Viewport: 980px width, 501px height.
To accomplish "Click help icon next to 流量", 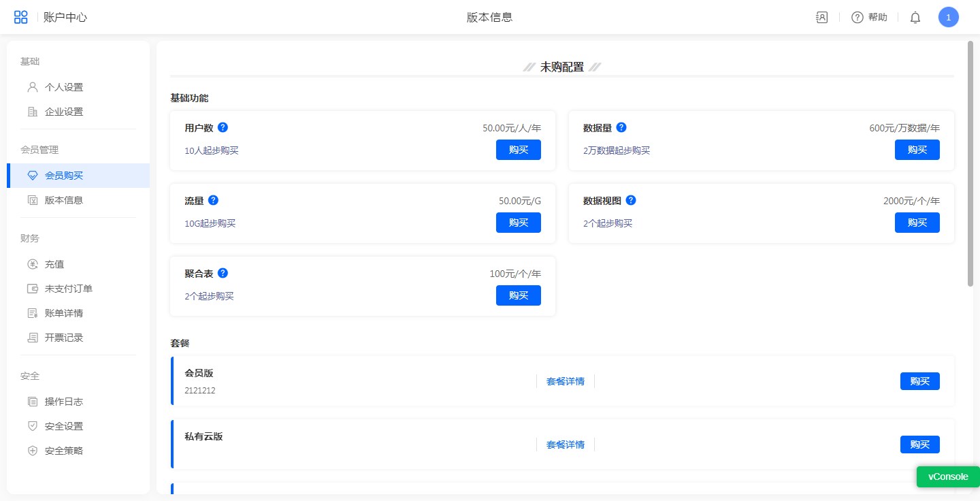I will coord(213,200).
